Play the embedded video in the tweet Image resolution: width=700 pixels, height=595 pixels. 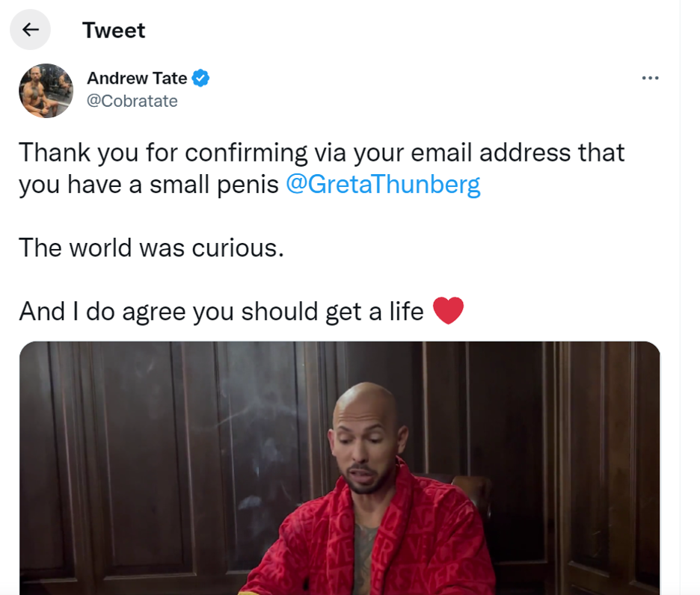click(x=340, y=468)
